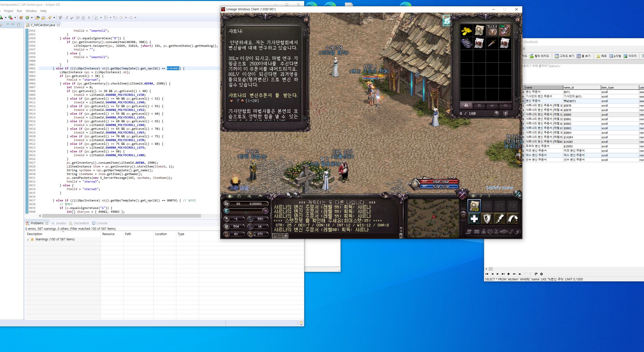Open side view menu triangle in Eclipse
The image size is (644, 352).
(8, 24)
